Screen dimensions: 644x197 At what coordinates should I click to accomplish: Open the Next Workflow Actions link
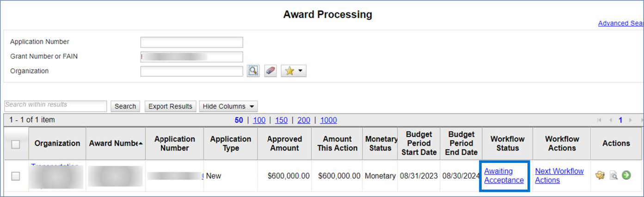tap(559, 176)
